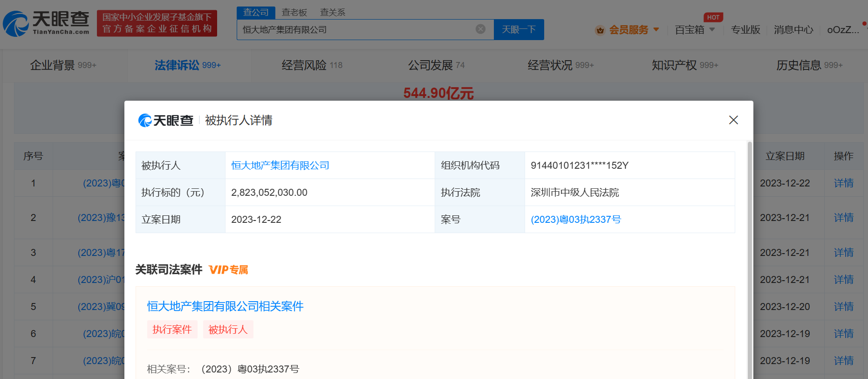Screen dimensions: 868x379
Task: Open background case link (2023)冀09
Action: pyautogui.click(x=101, y=307)
